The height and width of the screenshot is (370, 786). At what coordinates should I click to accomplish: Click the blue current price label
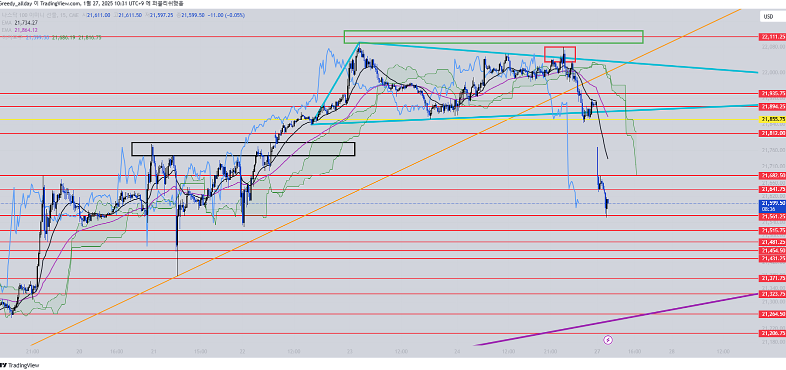pos(772,206)
